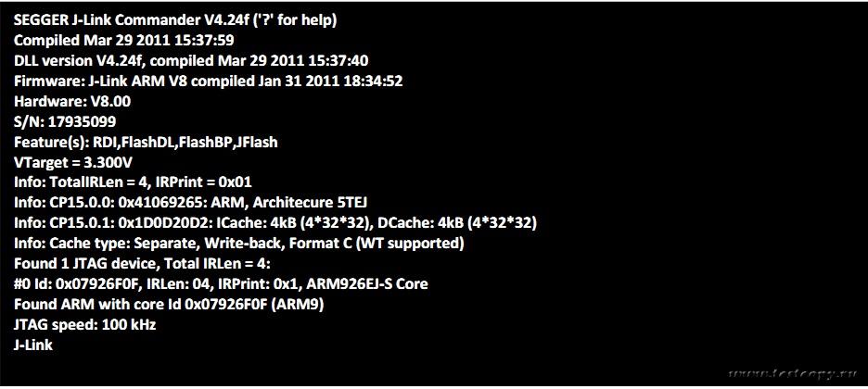This screenshot has width=868, height=389.
Task: Click the "('?' for help)" hint text
Action: point(289,20)
